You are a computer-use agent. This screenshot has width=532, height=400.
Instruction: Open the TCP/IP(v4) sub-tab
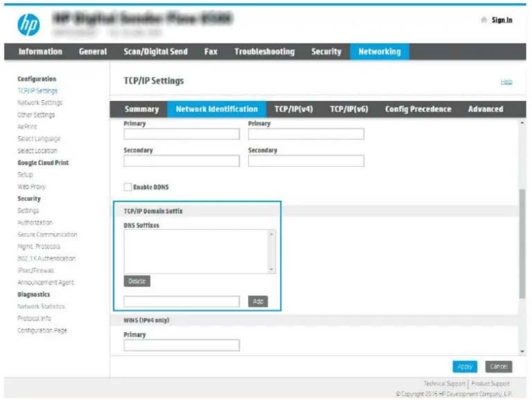click(294, 109)
